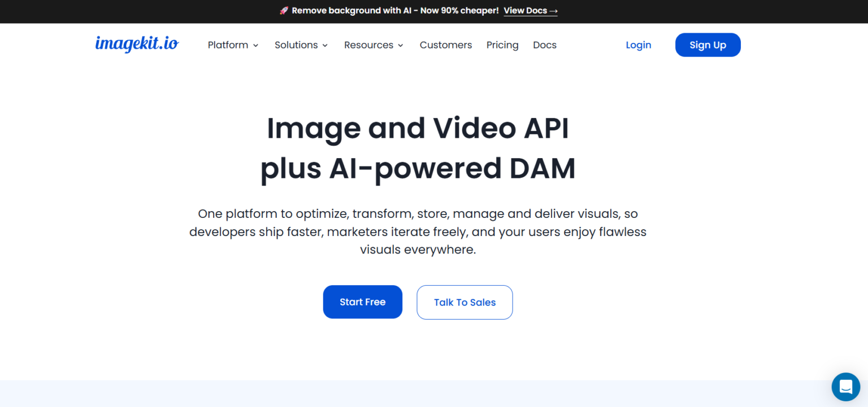868x407 pixels.
Task: Go to the Docs section
Action: click(x=544, y=45)
